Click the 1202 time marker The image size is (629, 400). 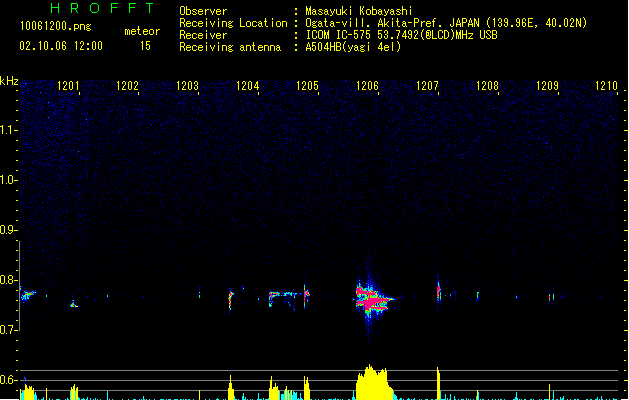tap(127, 86)
